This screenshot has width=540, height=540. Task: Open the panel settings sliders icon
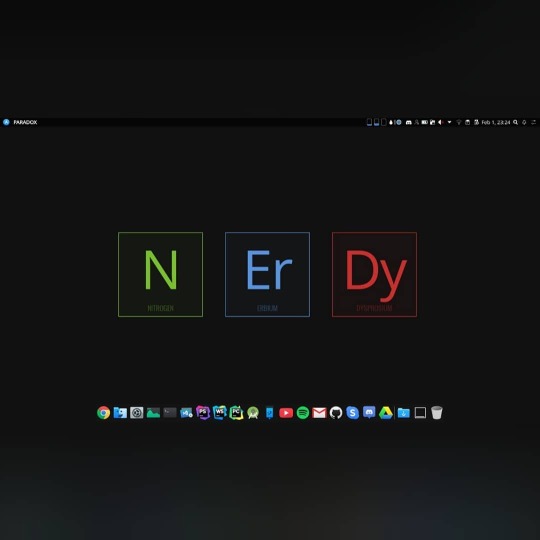533,122
